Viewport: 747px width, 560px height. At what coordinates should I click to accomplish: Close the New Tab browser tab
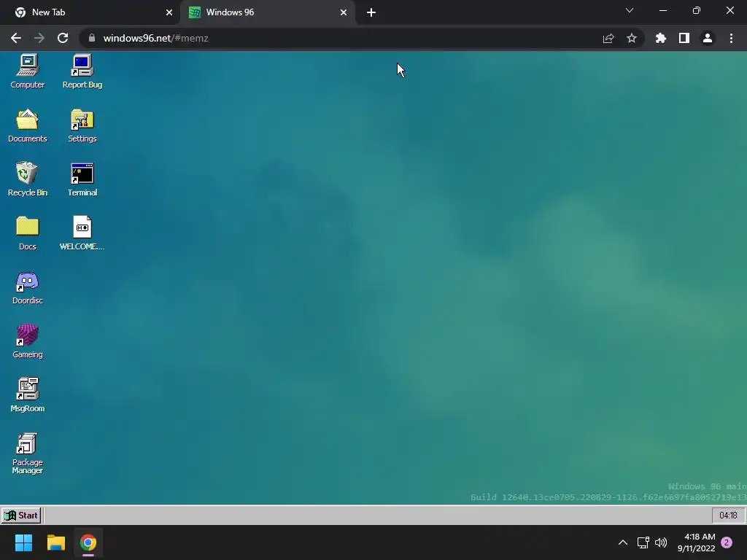click(x=169, y=12)
